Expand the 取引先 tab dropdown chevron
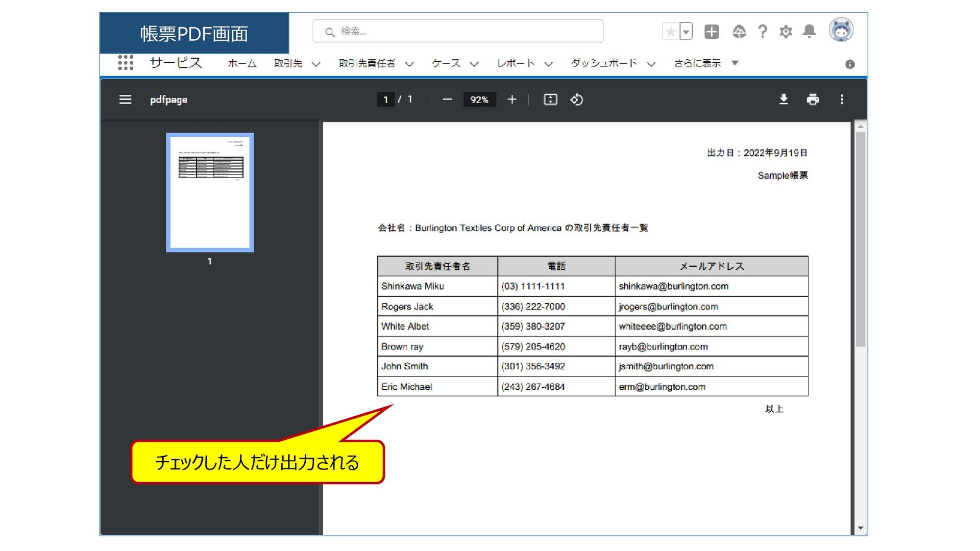The width and height of the screenshot is (980, 551). pyautogui.click(x=316, y=64)
